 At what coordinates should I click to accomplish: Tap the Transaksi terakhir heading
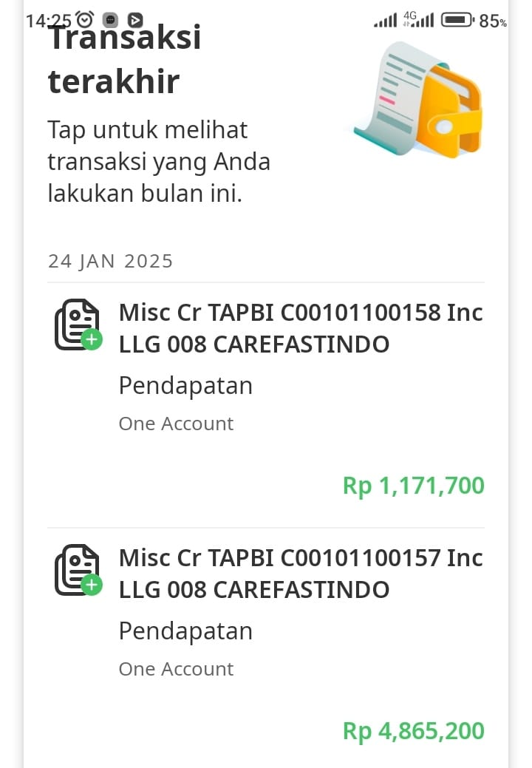pyautogui.click(x=124, y=59)
